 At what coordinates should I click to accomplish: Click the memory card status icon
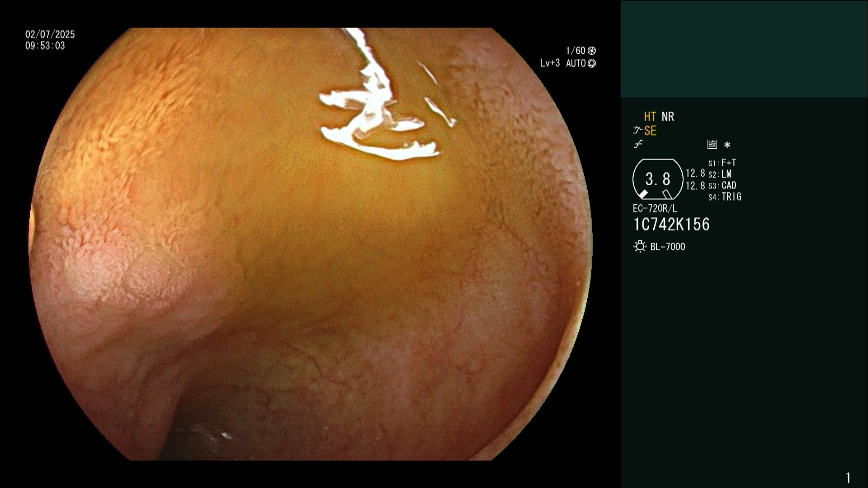point(712,145)
